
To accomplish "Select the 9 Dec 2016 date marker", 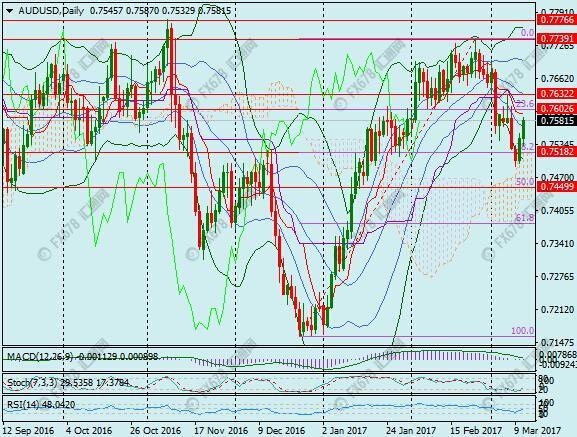I will coord(281,430).
